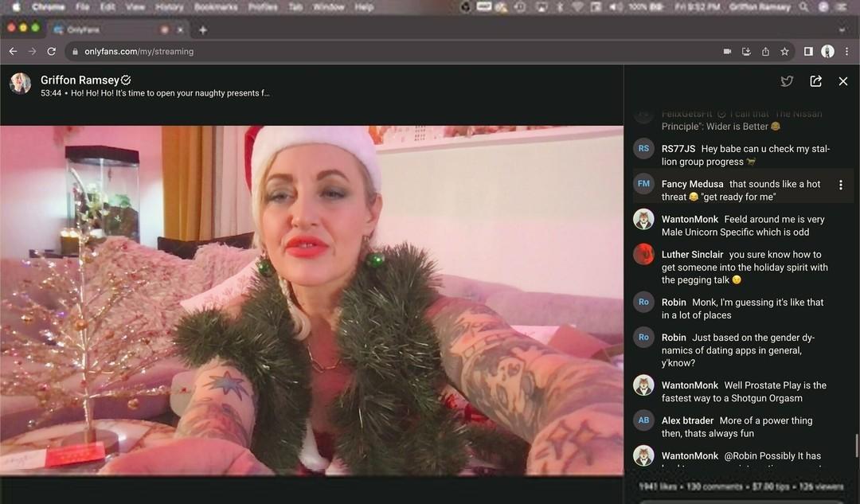Toggle the volume control in menu bar

coord(616,7)
